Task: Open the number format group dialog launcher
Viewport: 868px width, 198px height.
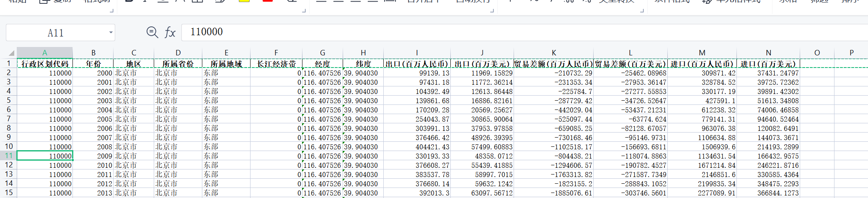Action: [642, 10]
